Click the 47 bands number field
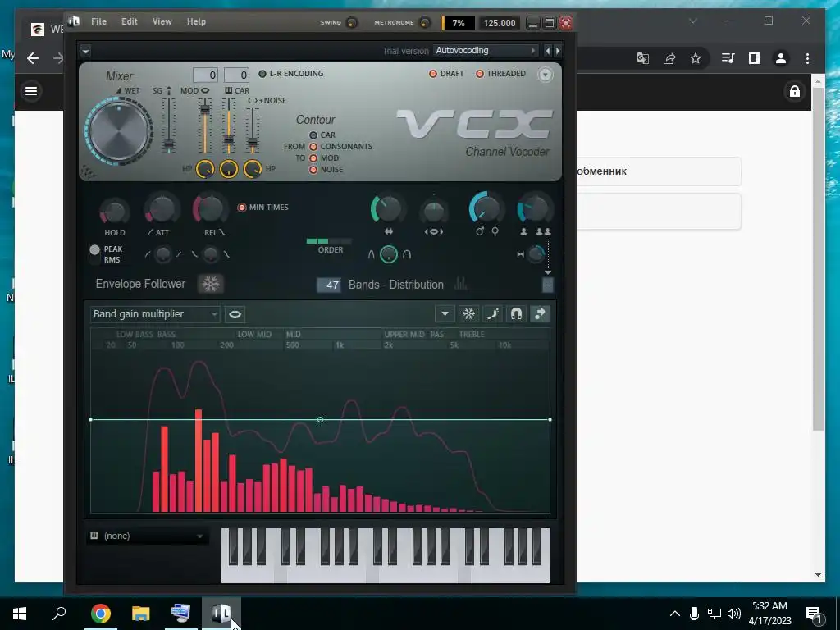 point(329,285)
